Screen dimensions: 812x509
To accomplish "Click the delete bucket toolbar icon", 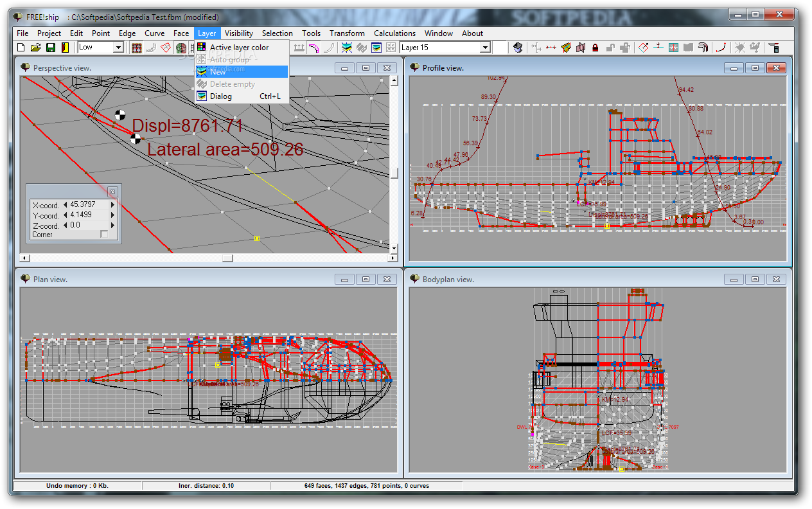I will (x=518, y=48).
